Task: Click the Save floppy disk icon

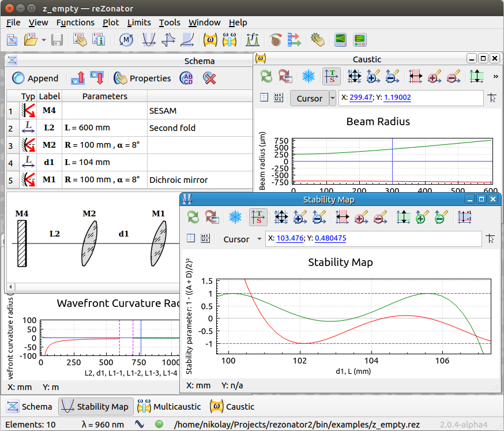Action: point(57,40)
